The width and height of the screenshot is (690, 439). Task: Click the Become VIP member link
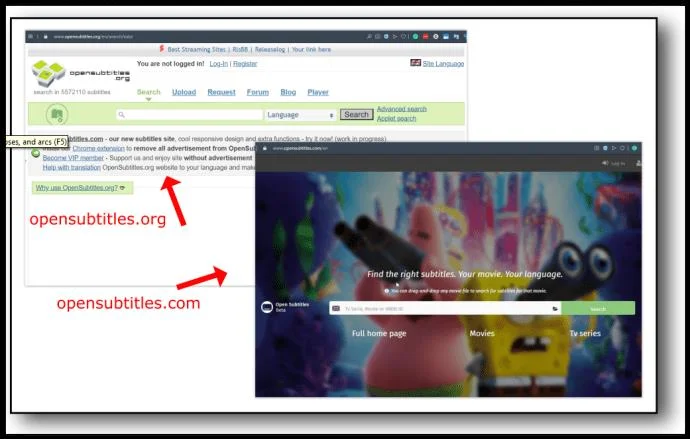pos(73,157)
